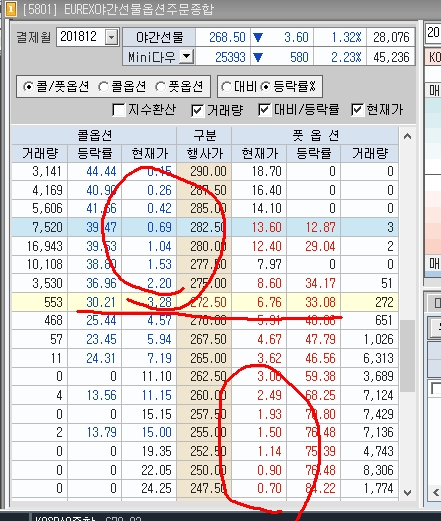
Task: Select the 282.50 strike price row
Action: click(205, 227)
